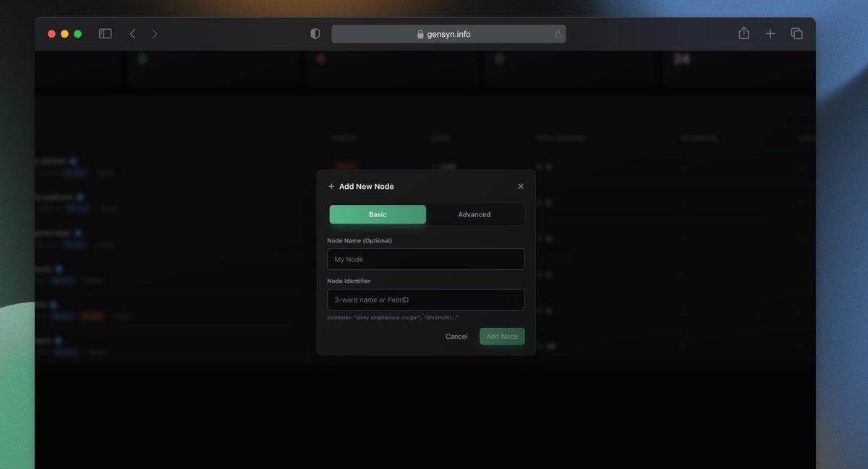
Task: Show the tab overview icon
Action: 797,34
